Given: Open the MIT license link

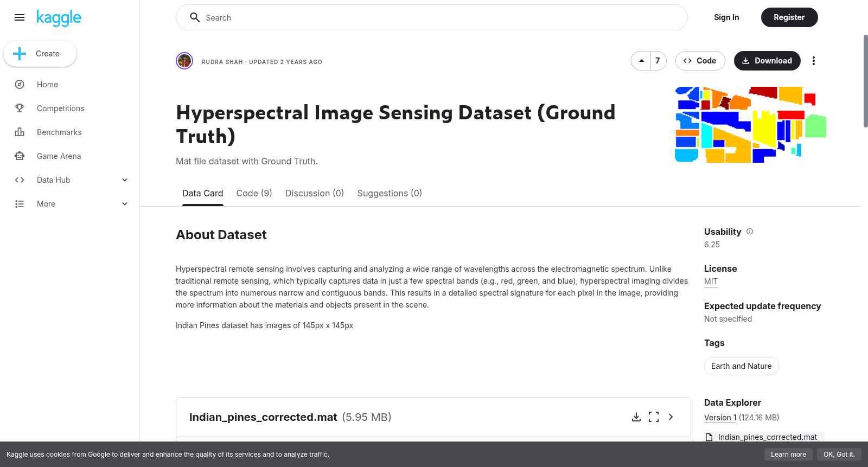Looking at the screenshot, I should tap(711, 282).
